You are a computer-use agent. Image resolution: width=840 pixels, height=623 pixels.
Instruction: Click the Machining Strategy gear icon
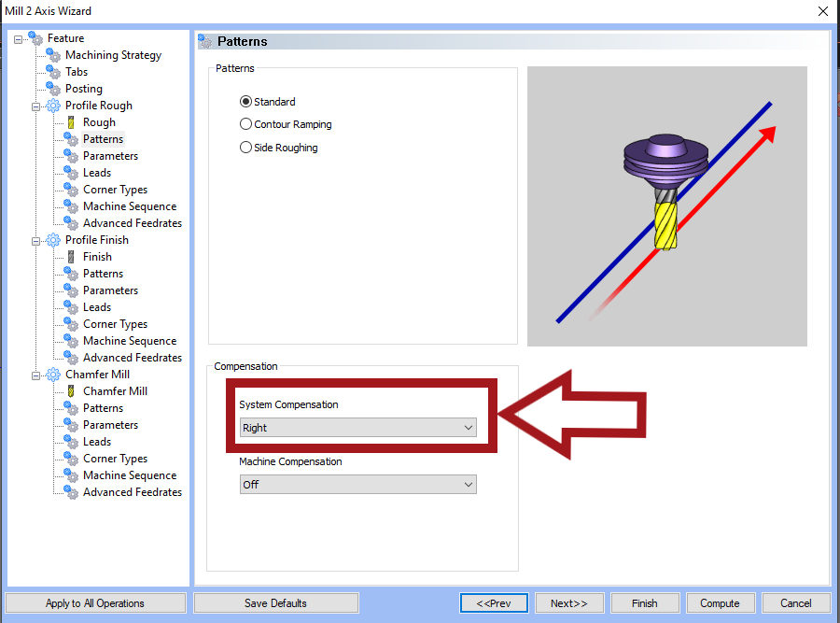(53, 55)
